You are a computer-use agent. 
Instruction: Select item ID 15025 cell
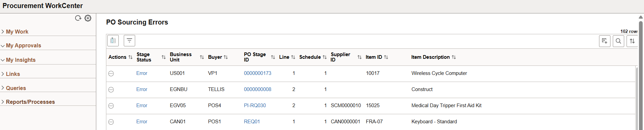click(x=373, y=105)
